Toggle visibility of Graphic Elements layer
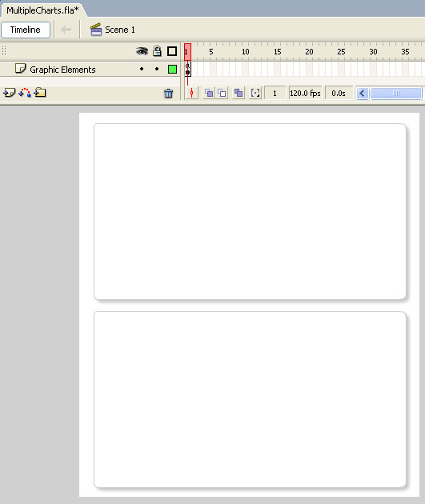Viewport: 425px width, 504px height. click(142, 69)
